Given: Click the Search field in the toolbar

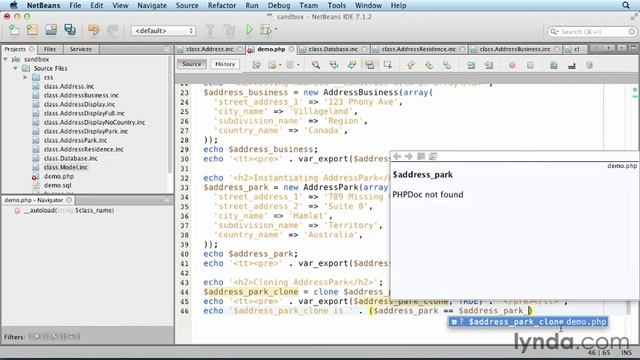Looking at the screenshot, I should tap(592, 31).
